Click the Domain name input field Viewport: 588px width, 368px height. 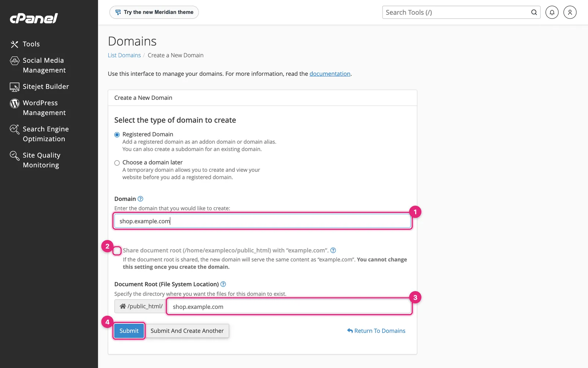coord(262,221)
